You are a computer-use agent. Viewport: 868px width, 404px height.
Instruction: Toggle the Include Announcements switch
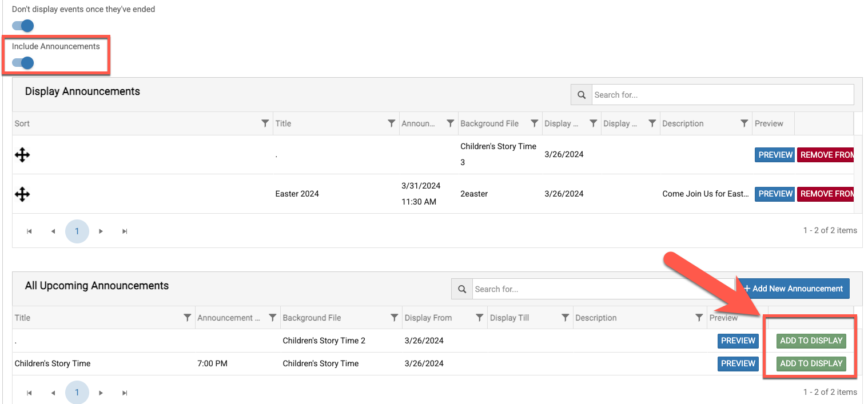23,63
